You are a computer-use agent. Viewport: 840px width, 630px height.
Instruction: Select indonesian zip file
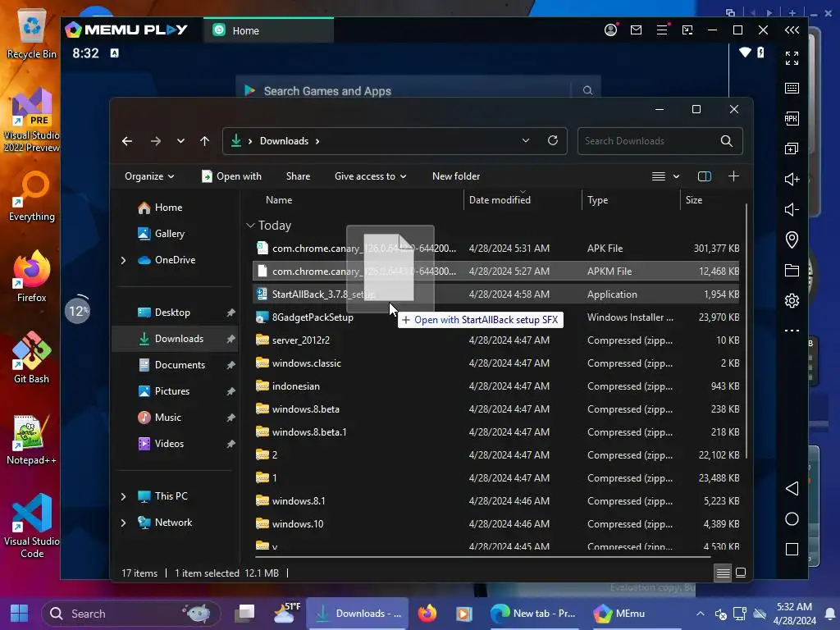point(495,386)
